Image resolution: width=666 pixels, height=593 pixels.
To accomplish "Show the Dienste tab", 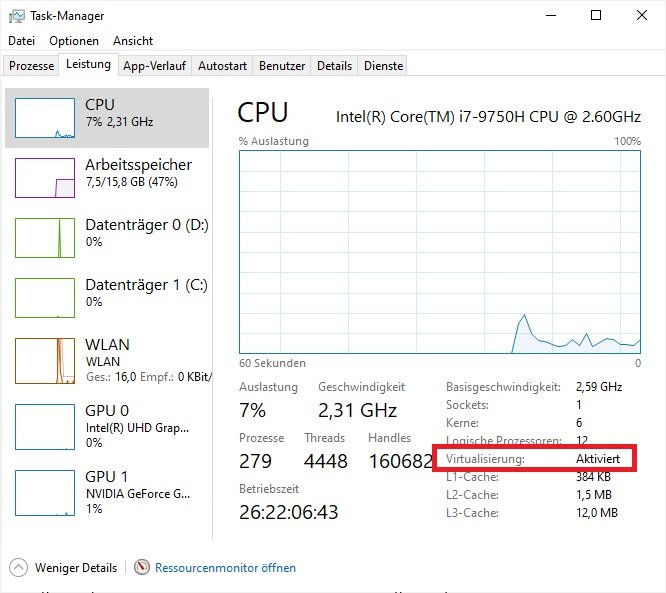I will [383, 66].
